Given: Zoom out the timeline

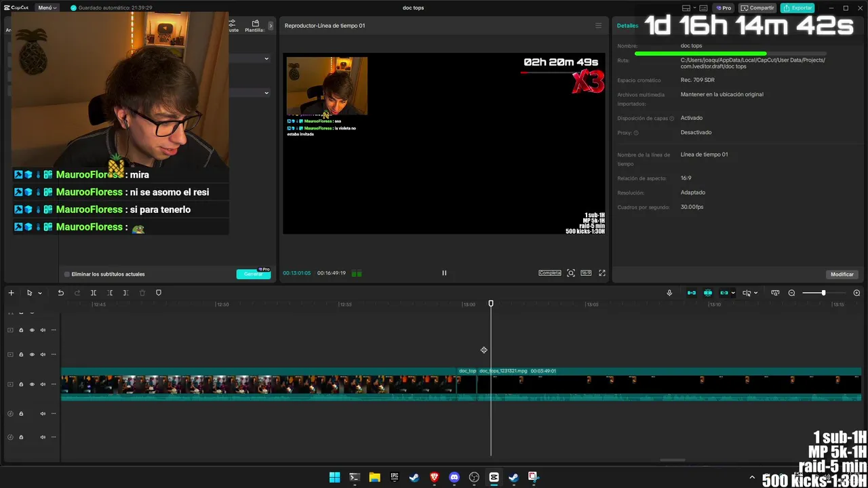Looking at the screenshot, I should tap(791, 293).
